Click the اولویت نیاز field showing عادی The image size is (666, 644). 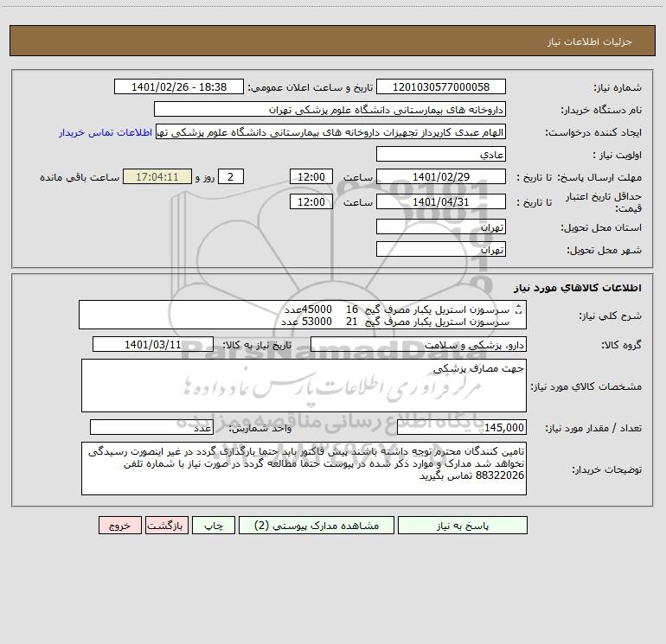pos(441,155)
